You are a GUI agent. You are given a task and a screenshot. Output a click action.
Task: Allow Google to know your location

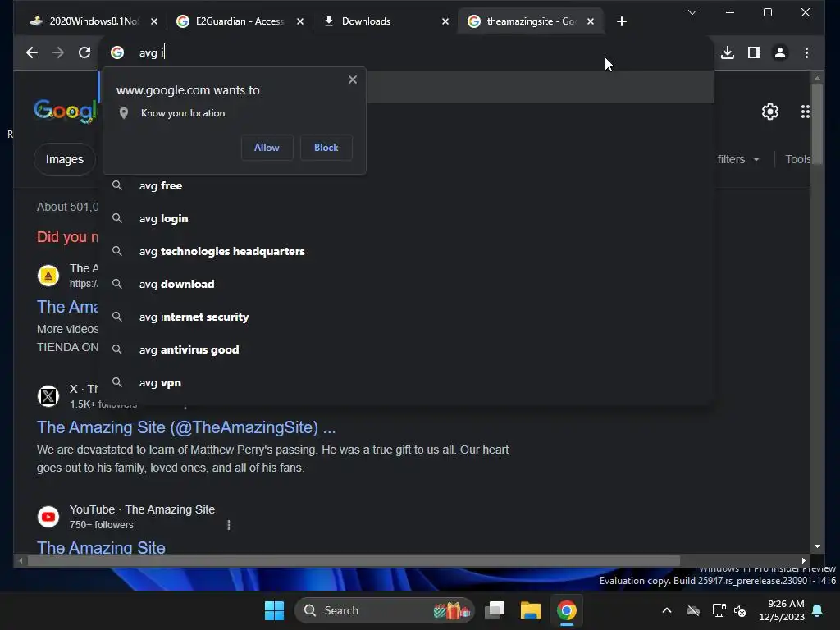(267, 148)
